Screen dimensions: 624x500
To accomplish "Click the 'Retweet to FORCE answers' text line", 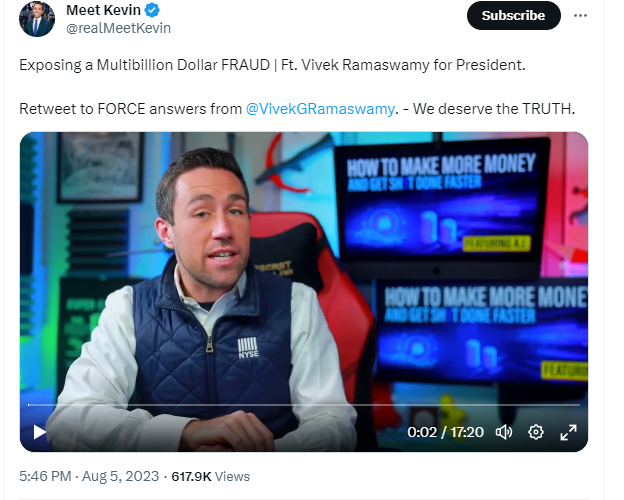I will pos(297,109).
